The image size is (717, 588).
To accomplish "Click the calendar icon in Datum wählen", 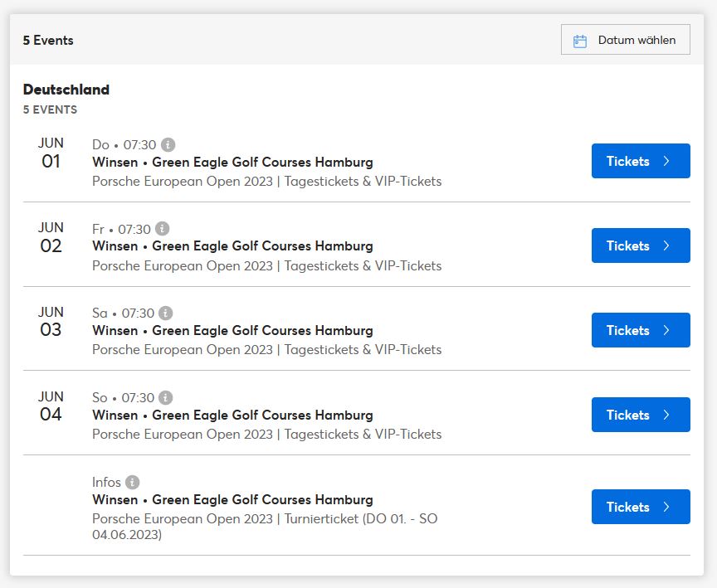I will coord(580,41).
